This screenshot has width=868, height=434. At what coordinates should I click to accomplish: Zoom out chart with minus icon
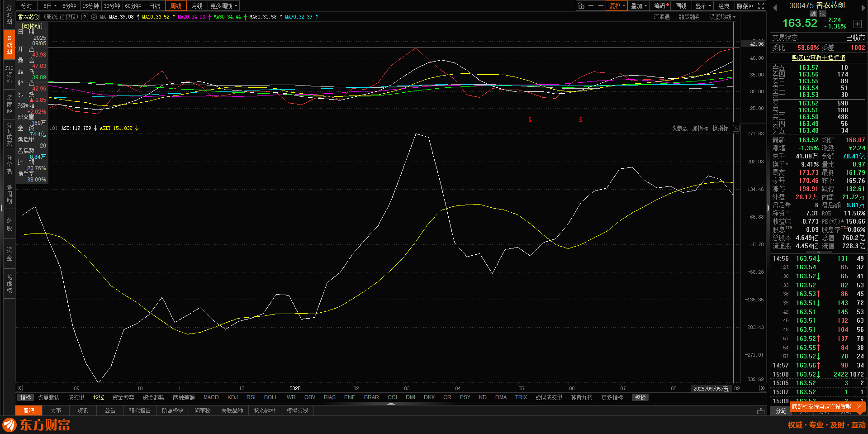[x=601, y=6]
